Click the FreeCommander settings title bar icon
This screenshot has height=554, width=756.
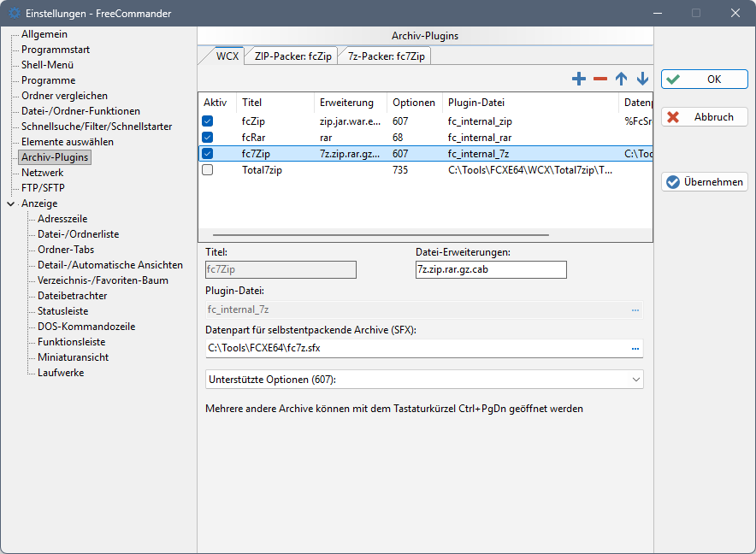click(14, 14)
